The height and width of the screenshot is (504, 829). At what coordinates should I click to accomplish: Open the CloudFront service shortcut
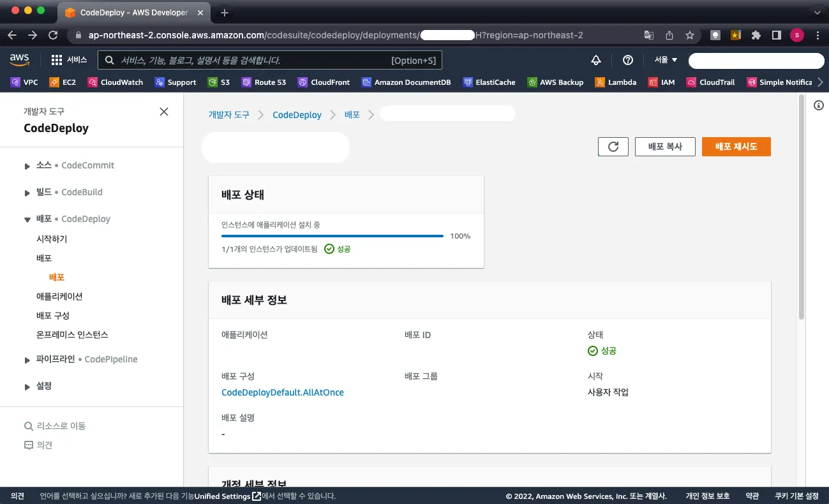(x=324, y=82)
